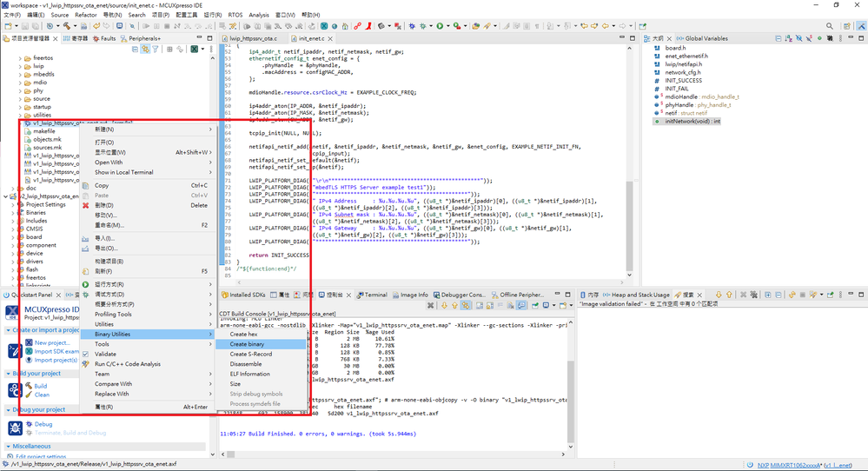868x471 pixels.
Task: Expand the lwip folder
Action: point(20,66)
